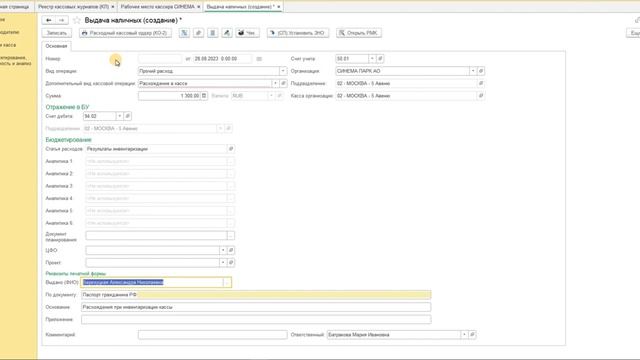Image resolution: width=640 pixels, height=360 pixels.
Task: Expand the Счет учета dropdown
Action: tap(372, 59)
